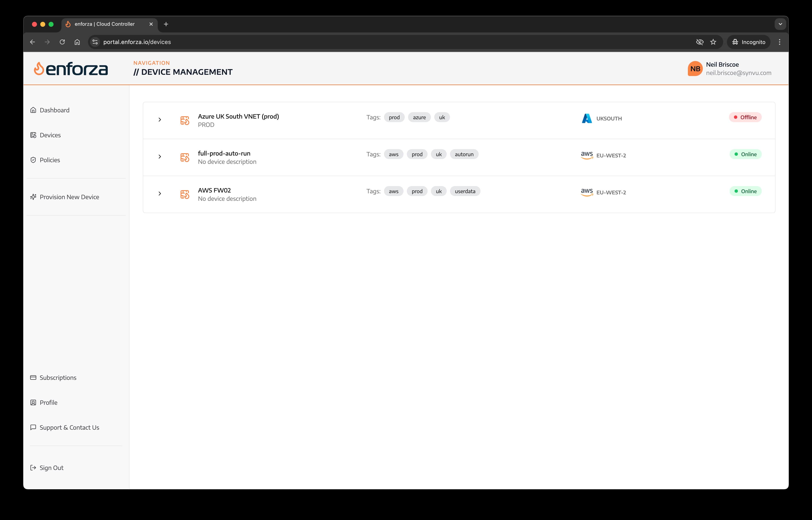Viewport: 812px width, 520px height.
Task: Click Sign Out
Action: (x=52, y=468)
